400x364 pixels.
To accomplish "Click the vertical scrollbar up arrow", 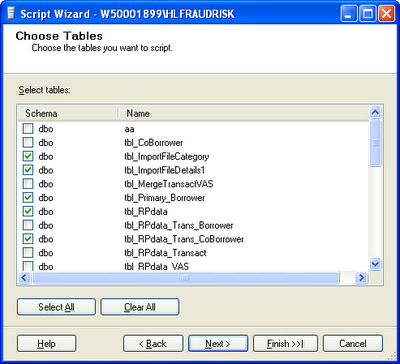I will tap(375, 113).
